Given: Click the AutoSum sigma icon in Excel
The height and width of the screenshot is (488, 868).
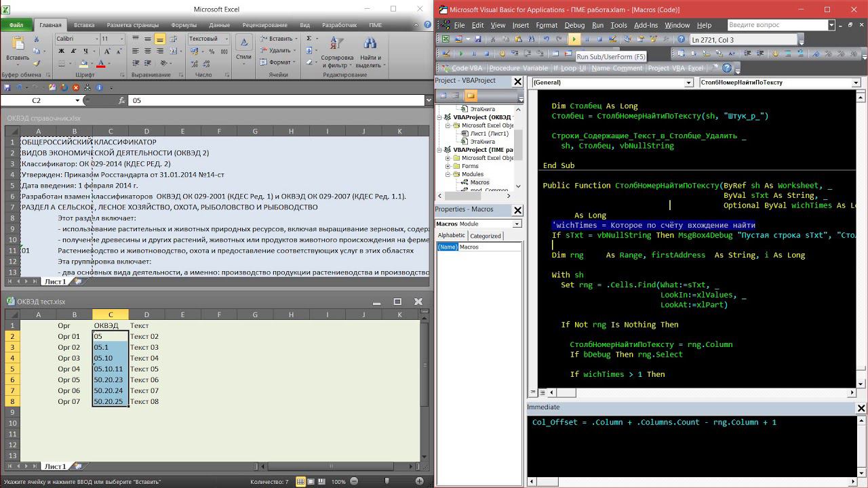Looking at the screenshot, I should (309, 39).
